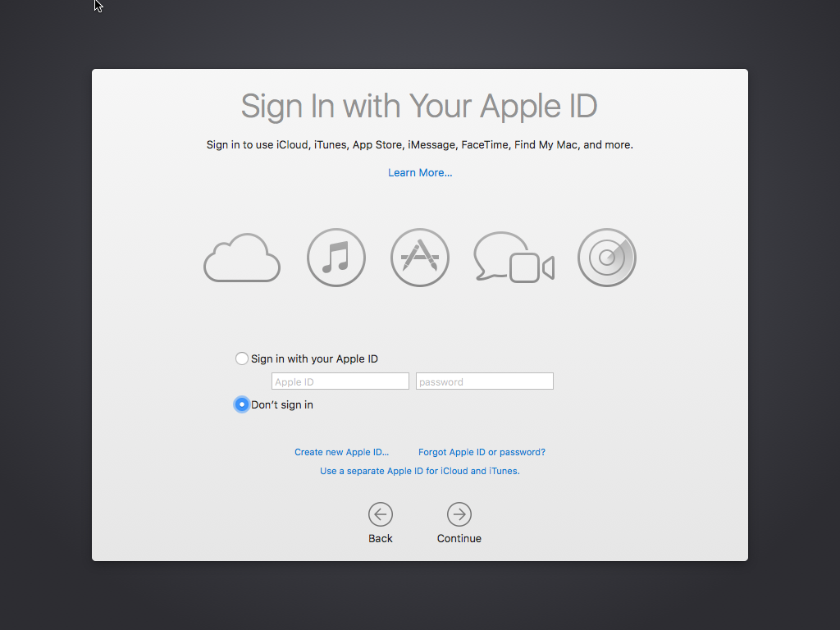The image size is (840, 630).
Task: Click the Sign in to use iCloud description text
Action: (419, 144)
